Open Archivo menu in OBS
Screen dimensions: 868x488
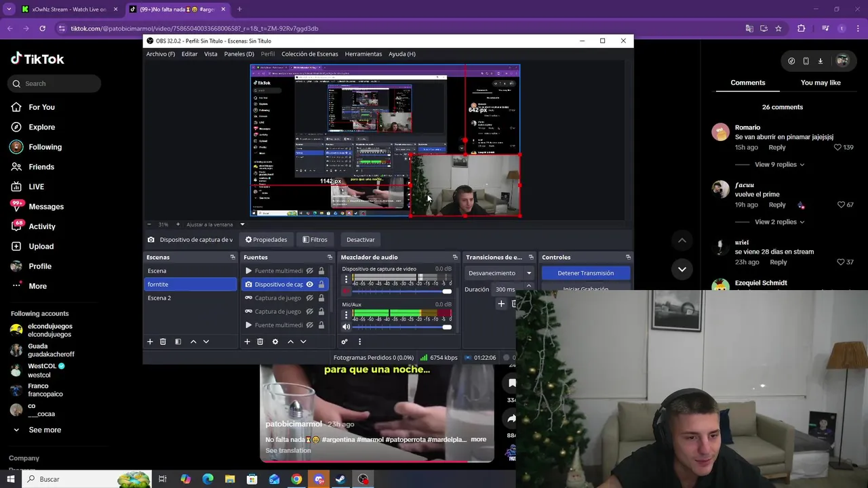pos(161,54)
